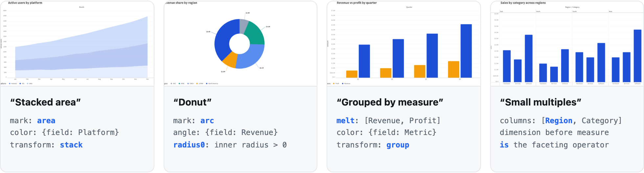Click the orange LATAM donut slice
This screenshot has height=173, width=644.
pos(230,60)
